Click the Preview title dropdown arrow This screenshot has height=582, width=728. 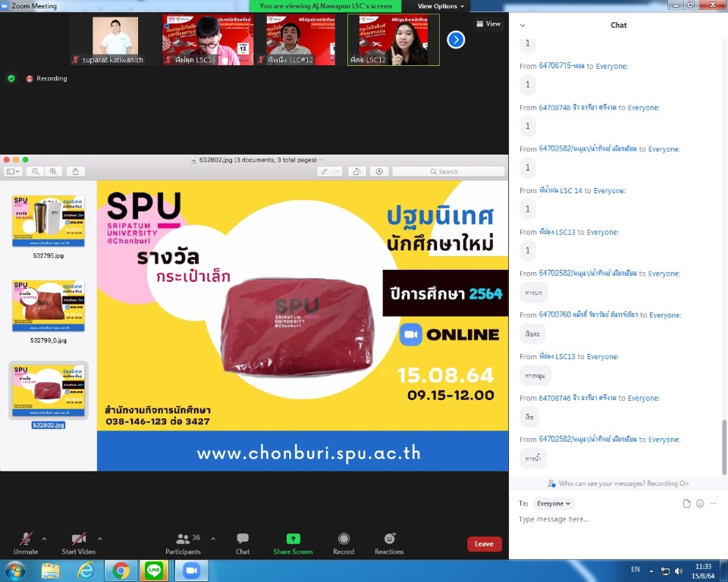[321, 160]
